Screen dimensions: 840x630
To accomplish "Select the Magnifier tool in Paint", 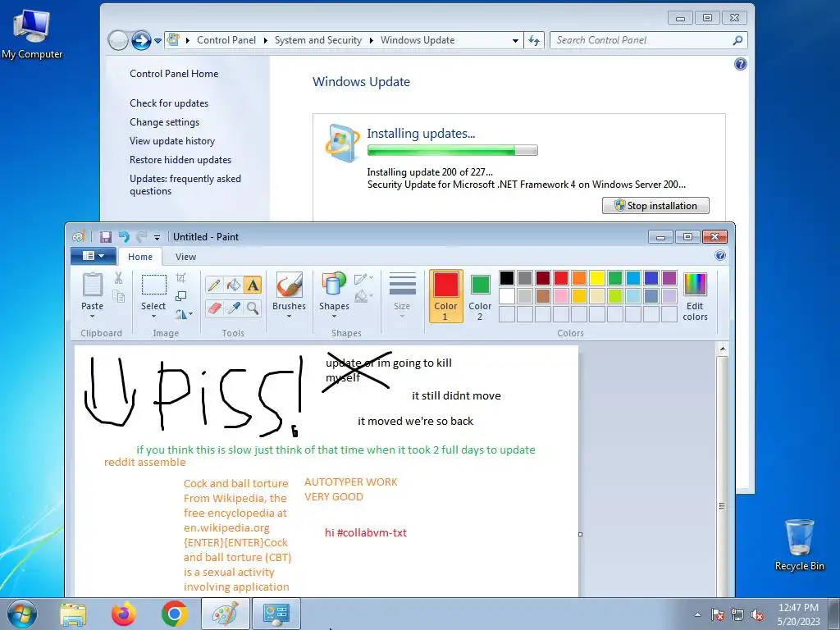I will 253,308.
